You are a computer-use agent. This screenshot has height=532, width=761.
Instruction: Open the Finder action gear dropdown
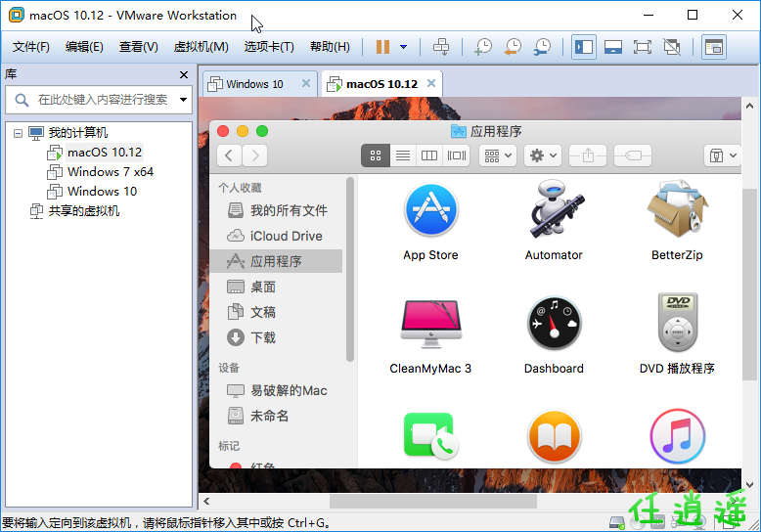tap(543, 155)
